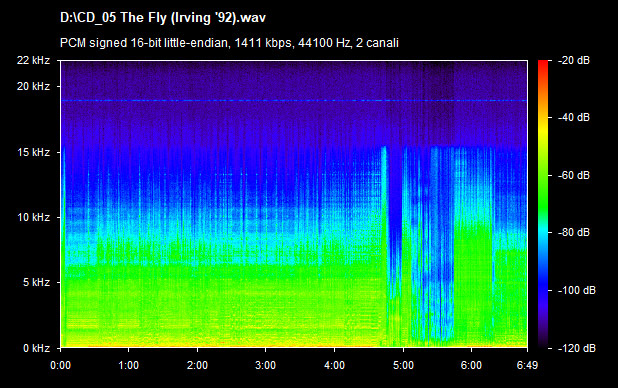Click the 0:00 time axis marker
Viewport: 618px width, 388px height.
(x=61, y=366)
